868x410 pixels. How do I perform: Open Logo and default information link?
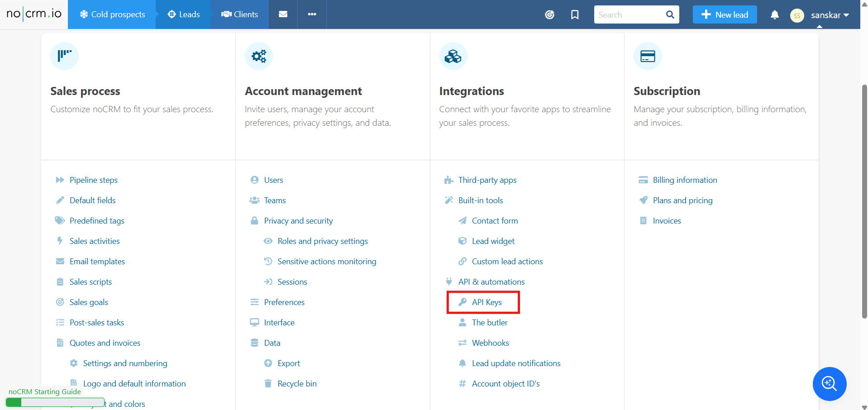pos(134,384)
